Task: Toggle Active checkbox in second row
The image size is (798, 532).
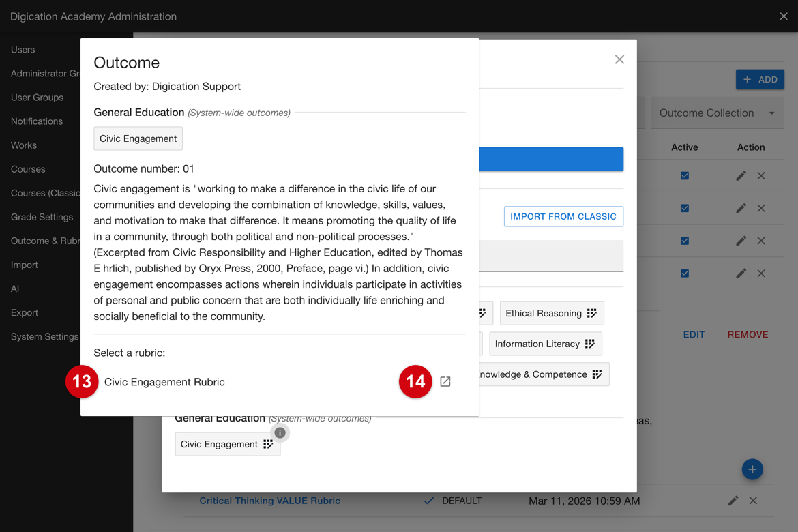Action: coord(685,208)
